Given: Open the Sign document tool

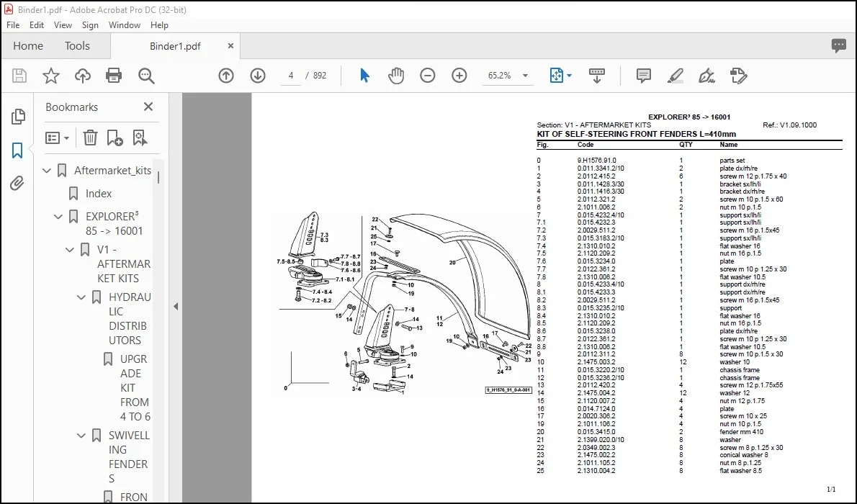Looking at the screenshot, I should tap(706, 76).
